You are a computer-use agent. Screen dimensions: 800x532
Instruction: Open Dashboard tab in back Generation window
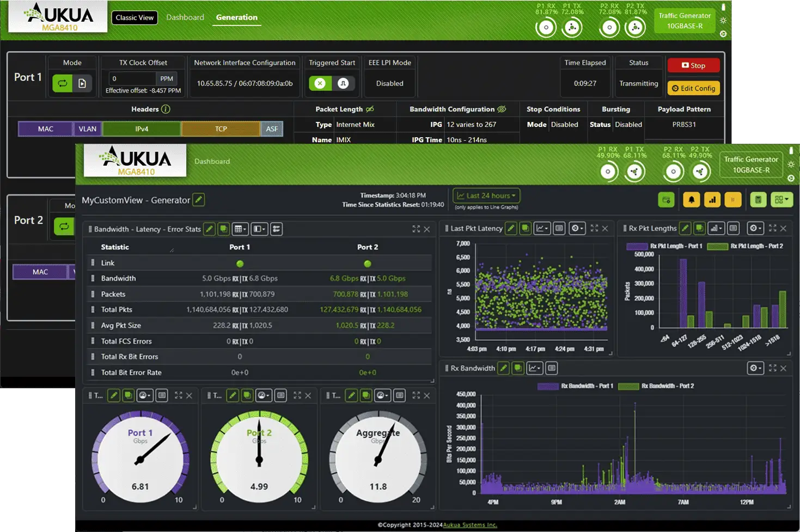[185, 17]
